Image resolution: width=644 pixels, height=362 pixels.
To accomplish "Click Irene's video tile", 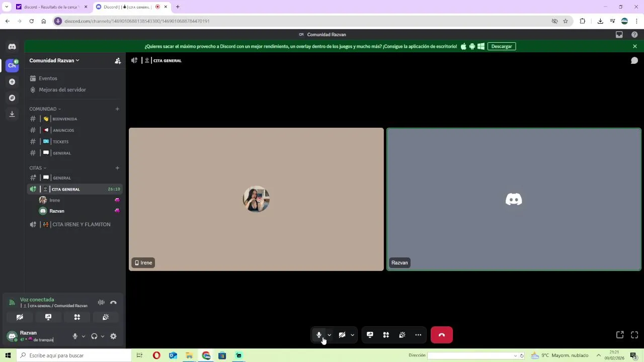I will pyautogui.click(x=256, y=199).
